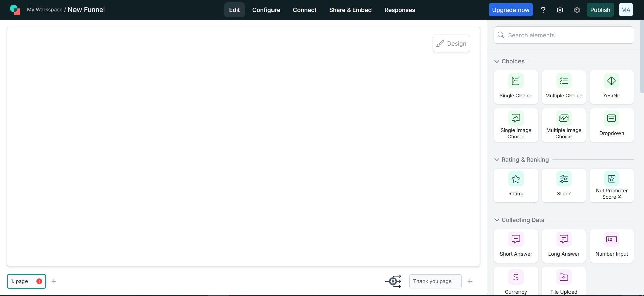Select the Thank you page tab
The height and width of the screenshot is (296, 644).
point(435,281)
